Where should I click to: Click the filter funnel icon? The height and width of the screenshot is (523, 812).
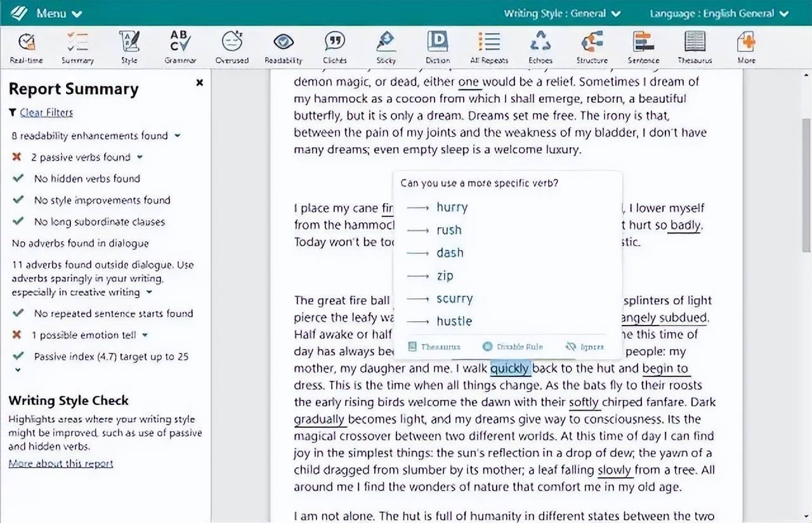tap(12, 112)
